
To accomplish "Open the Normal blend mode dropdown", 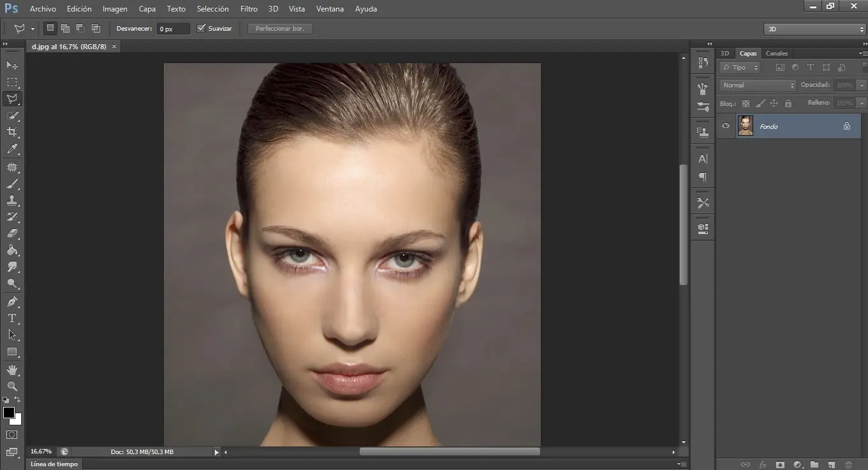I will pyautogui.click(x=758, y=85).
